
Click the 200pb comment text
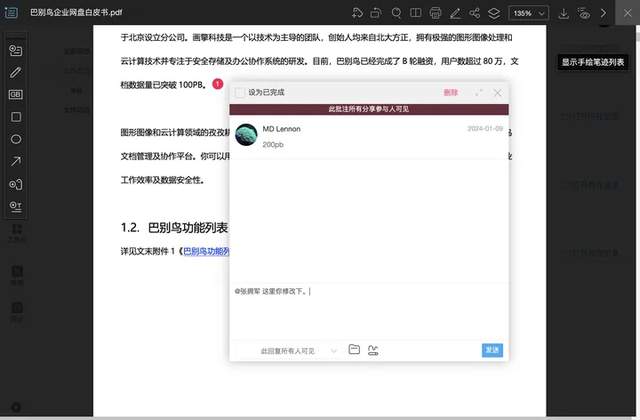[x=273, y=144]
